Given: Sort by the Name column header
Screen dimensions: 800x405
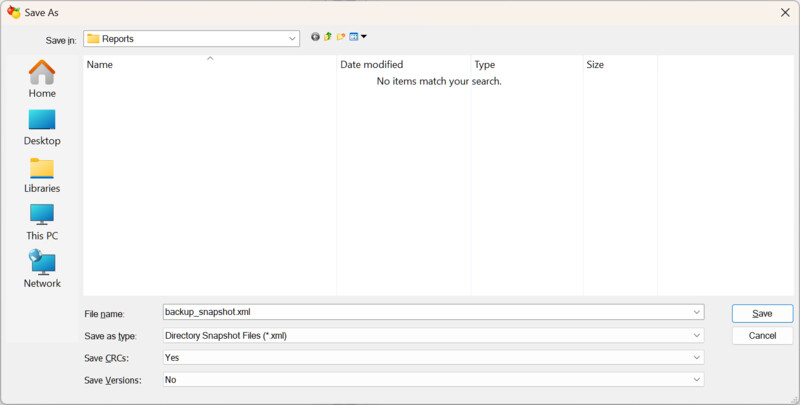Looking at the screenshot, I should [x=210, y=64].
